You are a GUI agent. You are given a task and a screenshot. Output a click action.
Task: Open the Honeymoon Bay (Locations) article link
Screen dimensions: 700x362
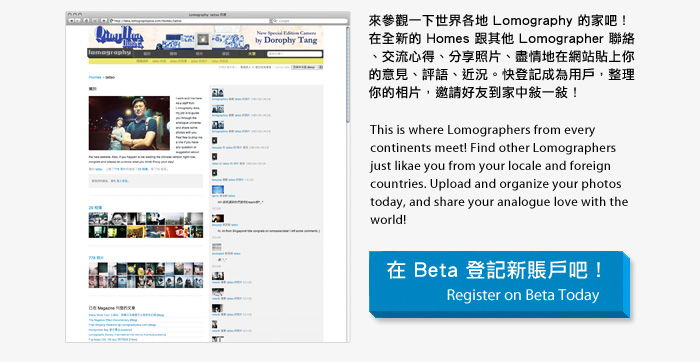coord(110,330)
